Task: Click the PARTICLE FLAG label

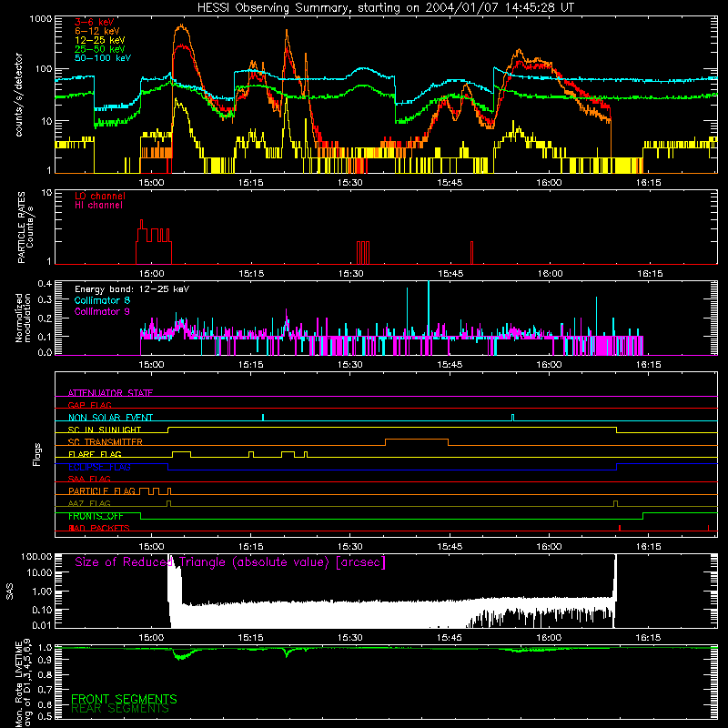Action: pos(102,490)
